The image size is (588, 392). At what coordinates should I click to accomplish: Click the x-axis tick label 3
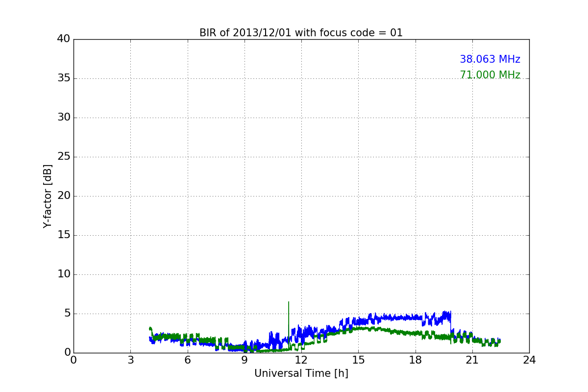(x=130, y=360)
